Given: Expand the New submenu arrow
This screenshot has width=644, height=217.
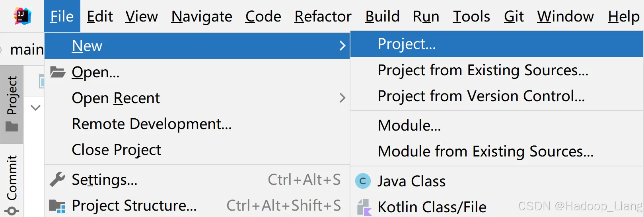Looking at the screenshot, I should point(342,46).
